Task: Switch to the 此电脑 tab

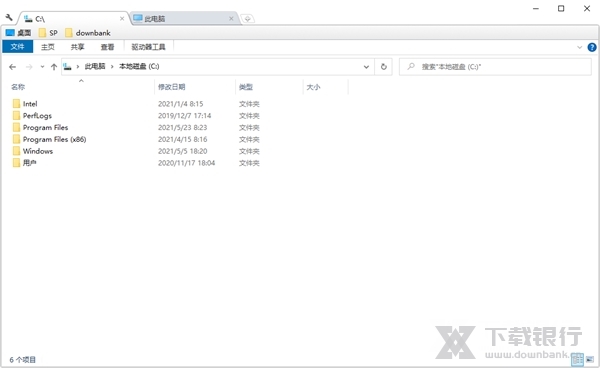Action: pyautogui.click(x=184, y=18)
